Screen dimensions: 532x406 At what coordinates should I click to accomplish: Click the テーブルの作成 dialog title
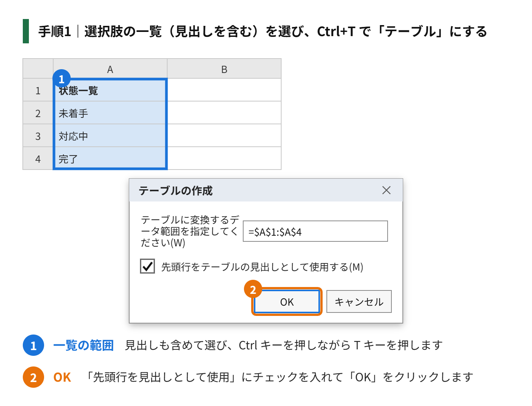pos(176,190)
